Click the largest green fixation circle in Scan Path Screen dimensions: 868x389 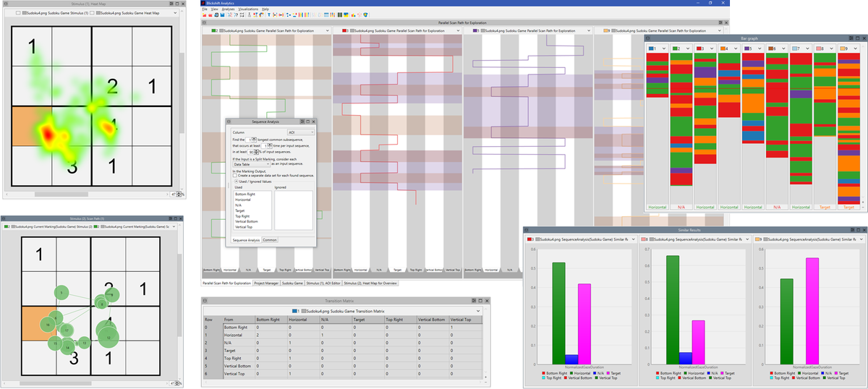pos(109,336)
